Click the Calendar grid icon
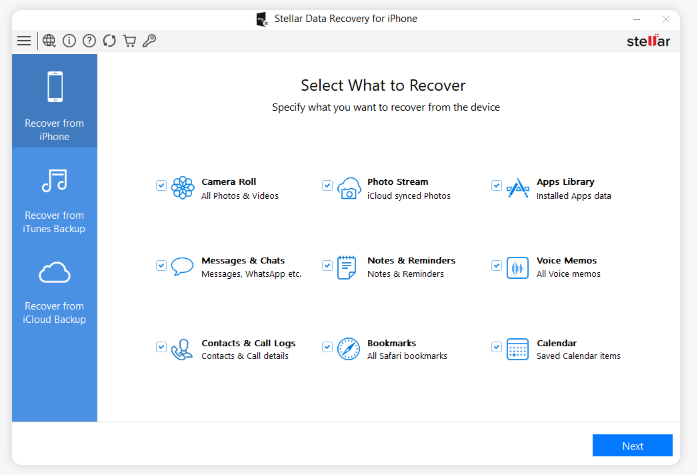Image resolution: width=697 pixels, height=475 pixels. click(518, 349)
